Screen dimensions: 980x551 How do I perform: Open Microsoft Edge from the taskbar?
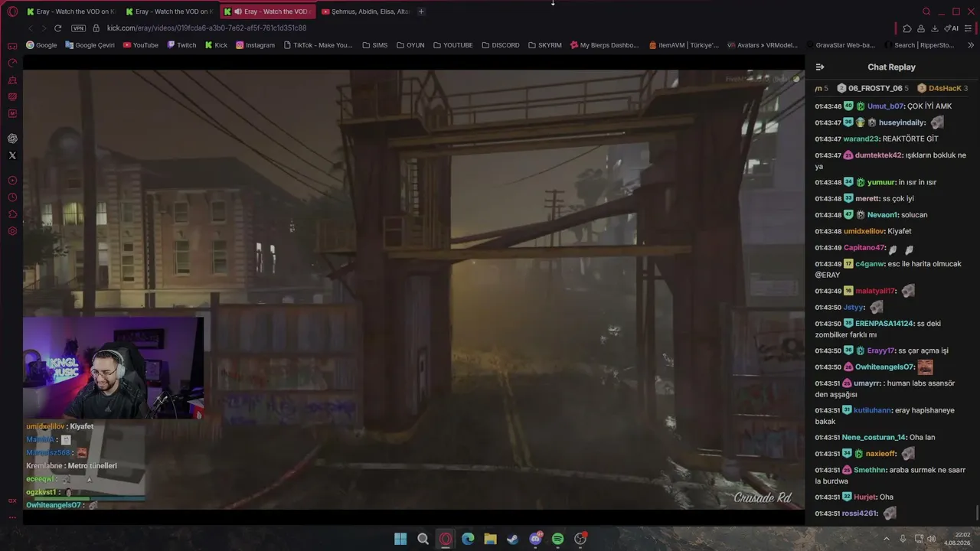click(468, 539)
